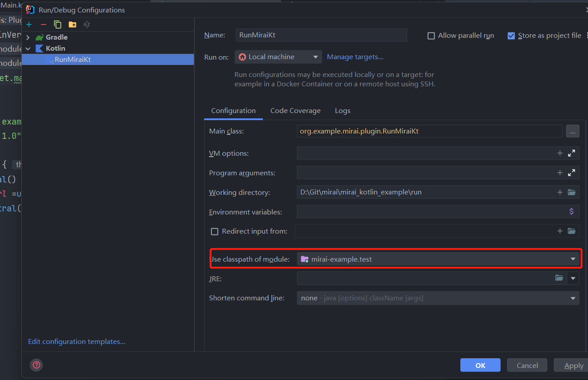This screenshot has height=380, width=588.
Task: Browse for the main class
Action: [x=572, y=131]
